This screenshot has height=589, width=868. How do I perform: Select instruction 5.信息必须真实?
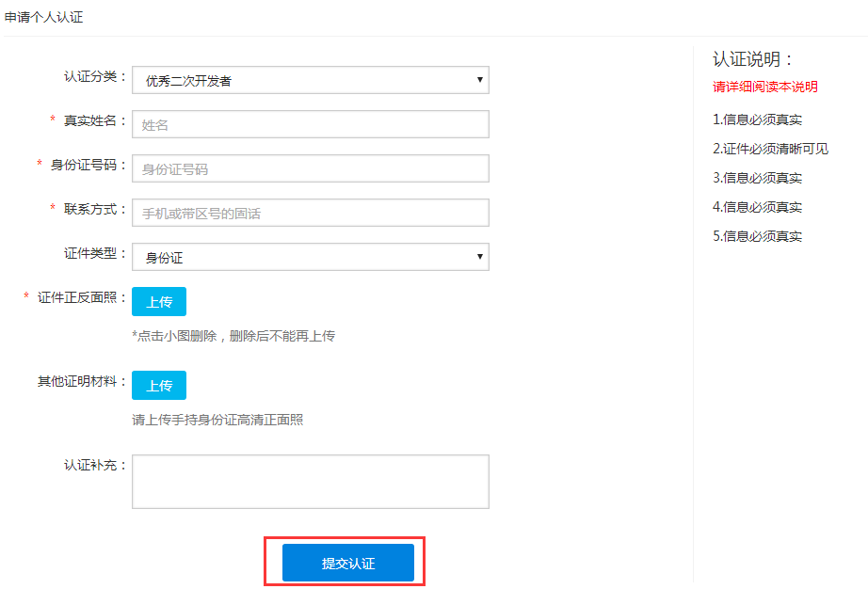pos(757,236)
